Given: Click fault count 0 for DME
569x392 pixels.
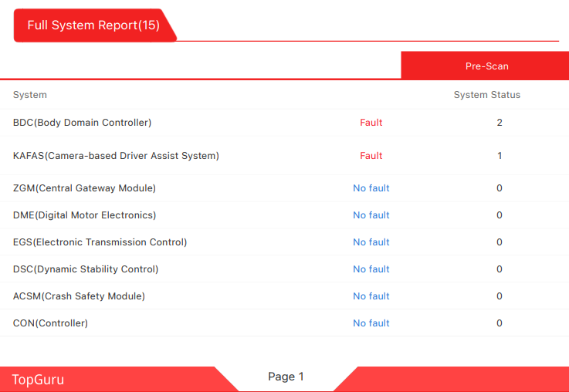Looking at the screenshot, I should pyautogui.click(x=500, y=215).
